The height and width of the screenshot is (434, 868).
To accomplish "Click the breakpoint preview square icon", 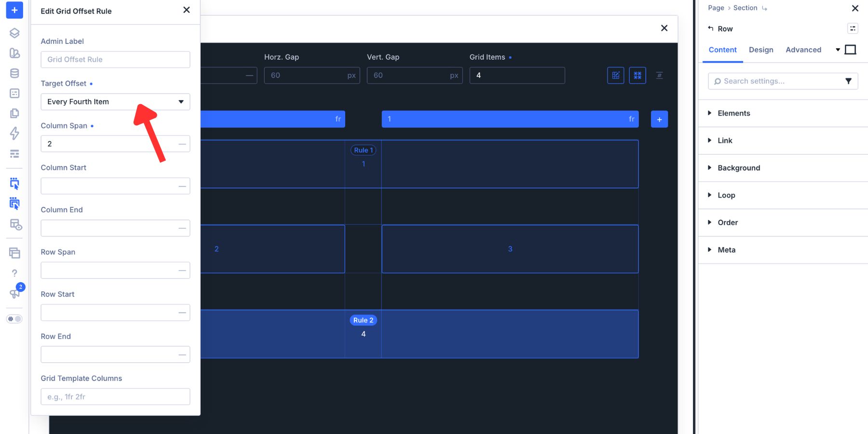I will 851,50.
